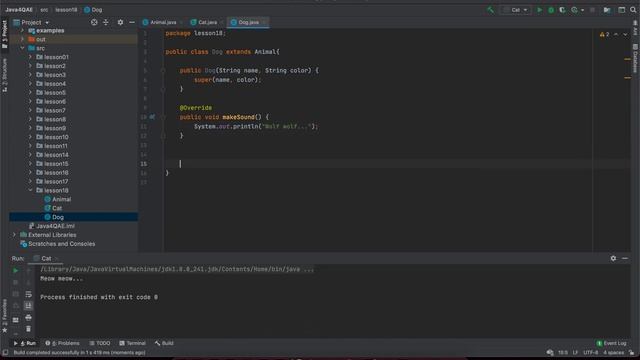Expand External Libraries node
The width and height of the screenshot is (640, 360).
[x=14, y=235]
